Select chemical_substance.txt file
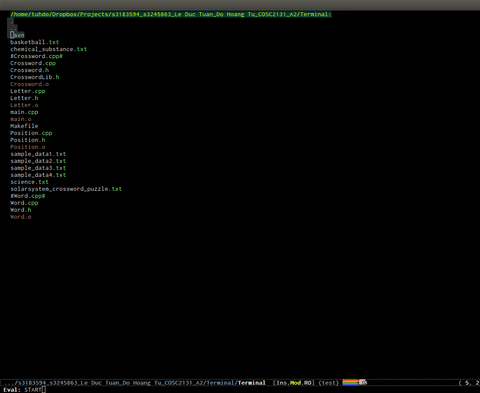Image resolution: width=480 pixels, height=393 pixels. coord(49,49)
